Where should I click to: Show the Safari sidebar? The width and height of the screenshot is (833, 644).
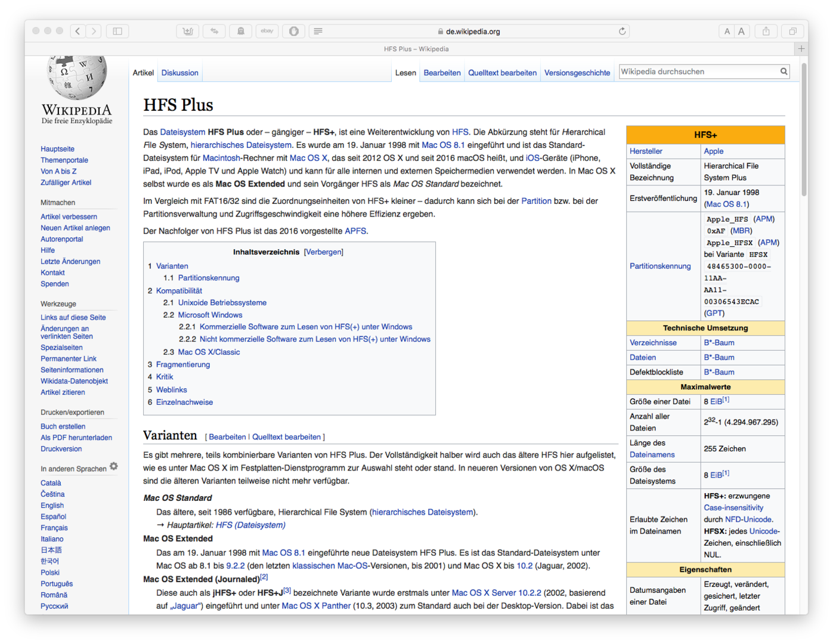coord(117,31)
